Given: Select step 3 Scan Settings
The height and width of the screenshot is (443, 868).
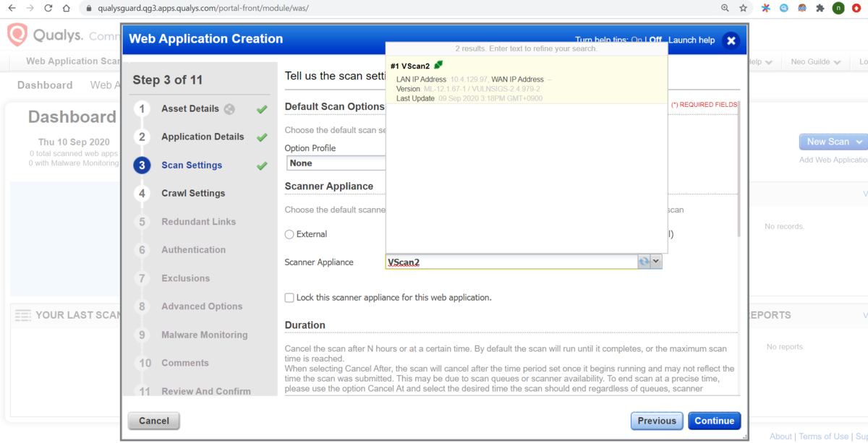Looking at the screenshot, I should [192, 165].
